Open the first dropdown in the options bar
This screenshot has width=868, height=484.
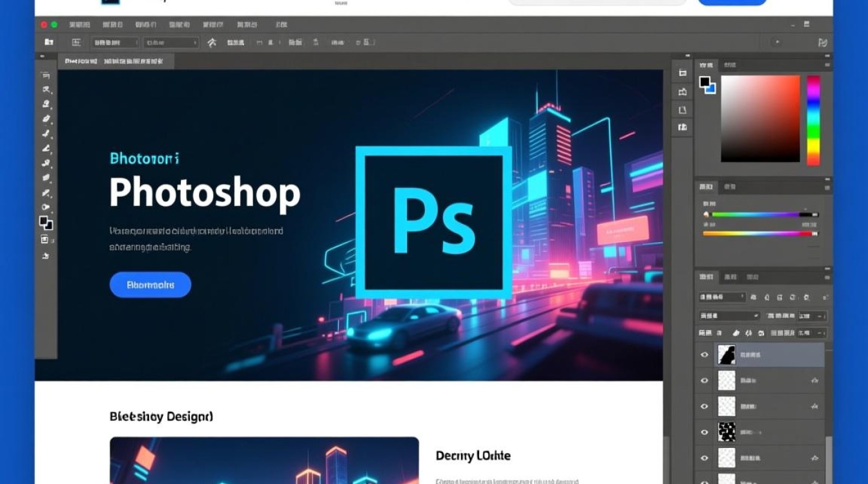click(x=115, y=43)
